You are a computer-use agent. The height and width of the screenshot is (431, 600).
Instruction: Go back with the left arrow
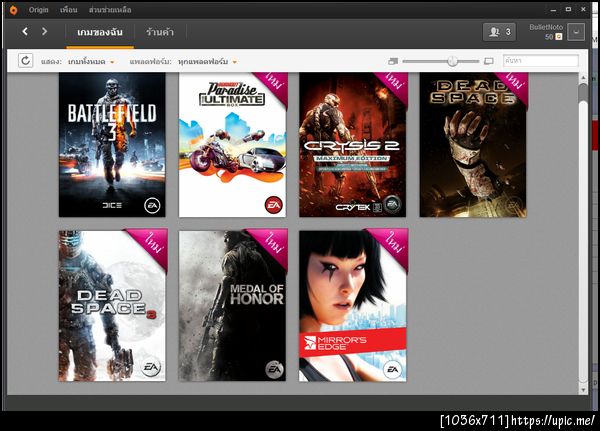(x=25, y=31)
